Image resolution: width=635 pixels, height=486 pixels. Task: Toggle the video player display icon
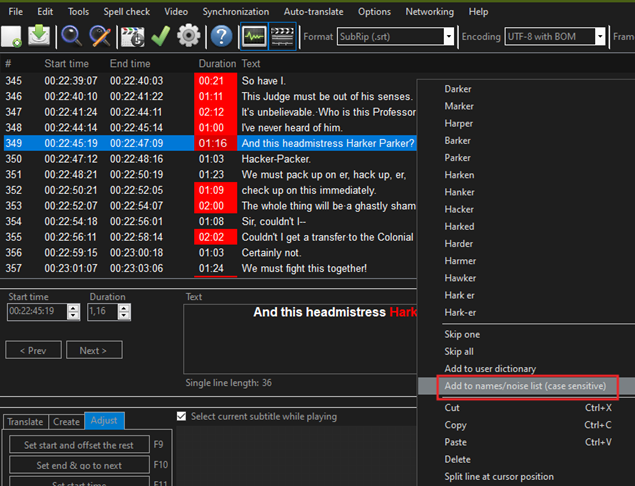tap(283, 36)
